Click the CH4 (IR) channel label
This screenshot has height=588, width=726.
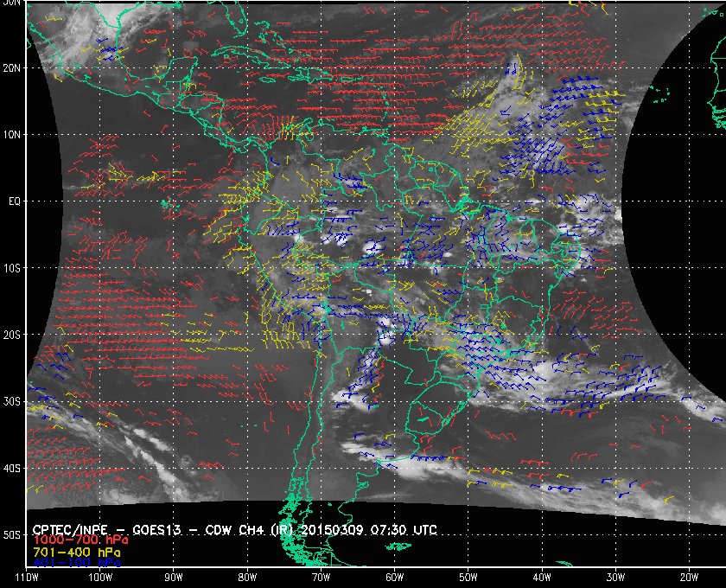coord(285,528)
